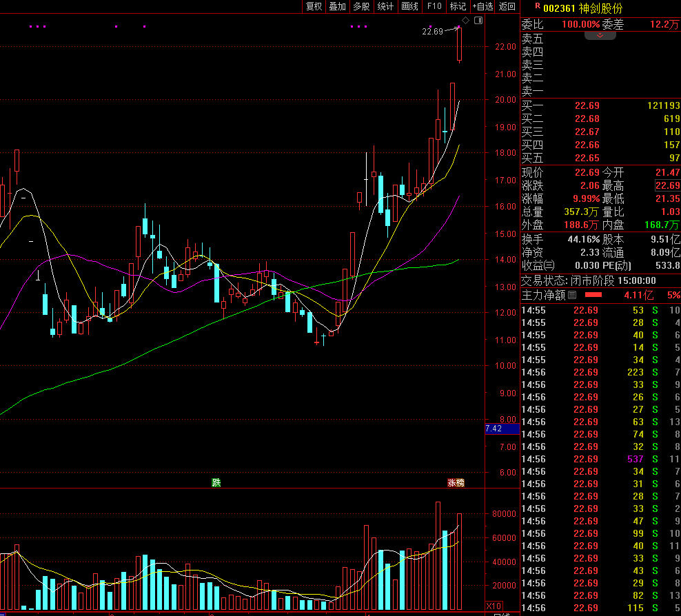The width and height of the screenshot is (681, 616).
Task: Add stock to watchlist with +自选
Action: tap(482, 6)
